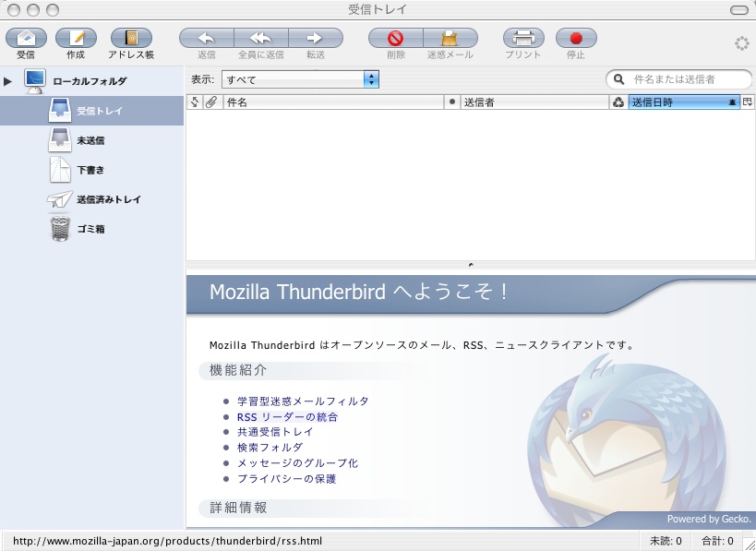Sort messages by 送信日時 column
Image resolution: width=756 pixels, height=551 pixels.
click(x=684, y=102)
